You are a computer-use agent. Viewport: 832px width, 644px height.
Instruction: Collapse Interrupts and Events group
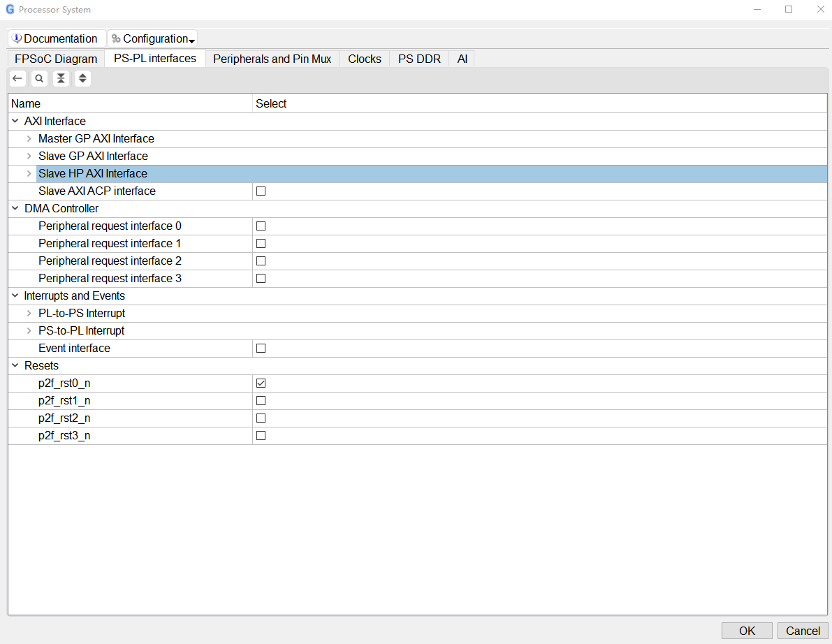coord(15,295)
